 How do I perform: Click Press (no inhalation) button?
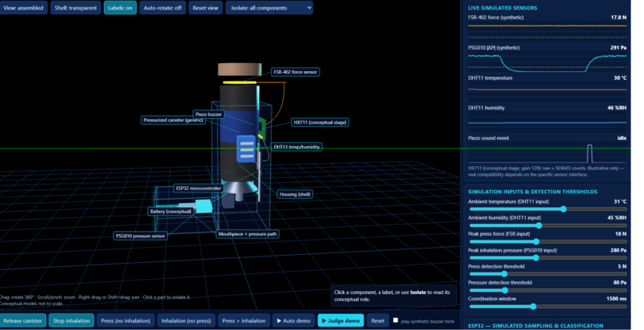tap(125, 320)
